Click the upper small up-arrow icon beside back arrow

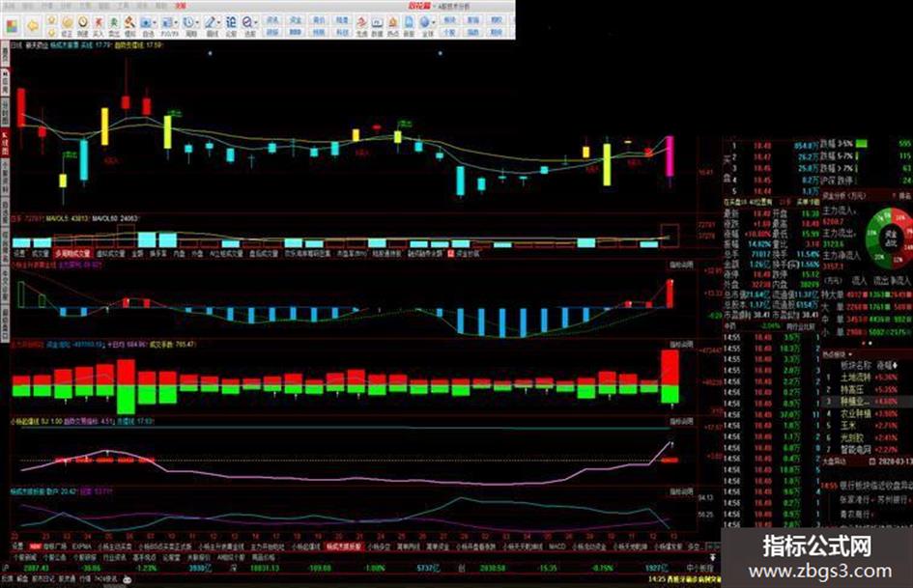[x=51, y=20]
